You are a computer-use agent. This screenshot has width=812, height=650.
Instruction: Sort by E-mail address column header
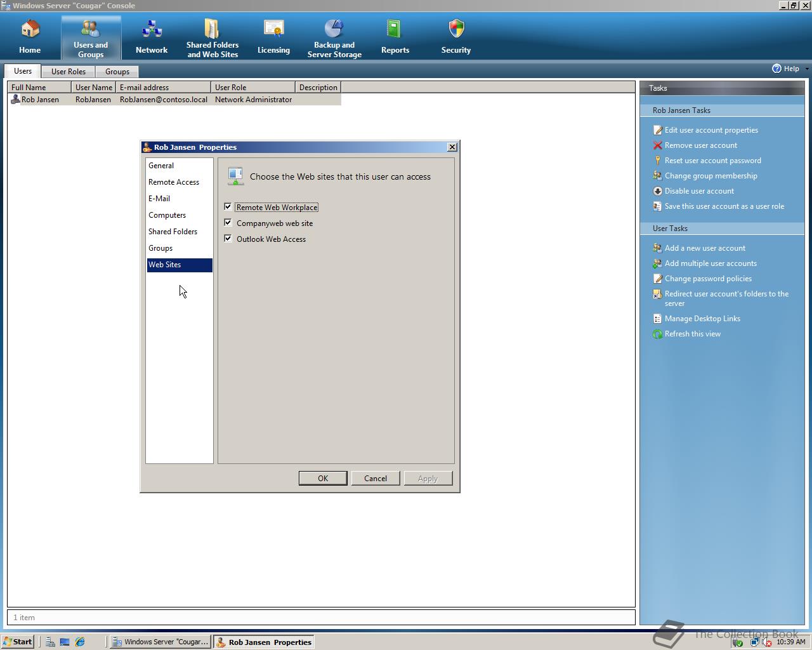tap(164, 87)
